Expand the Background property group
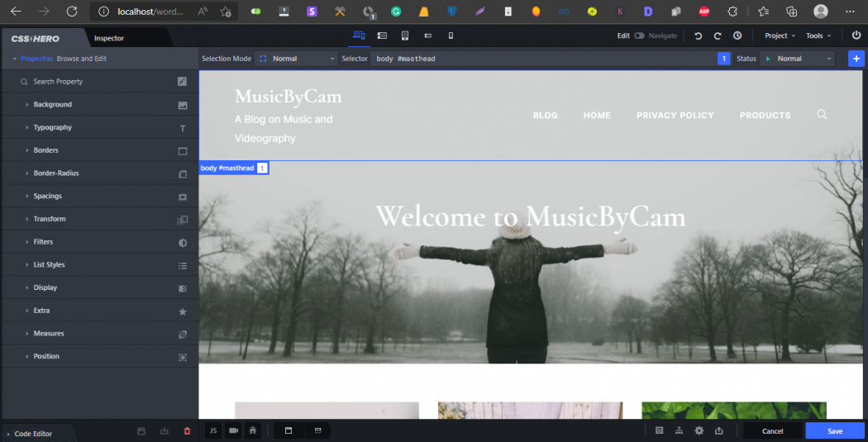 (53, 105)
